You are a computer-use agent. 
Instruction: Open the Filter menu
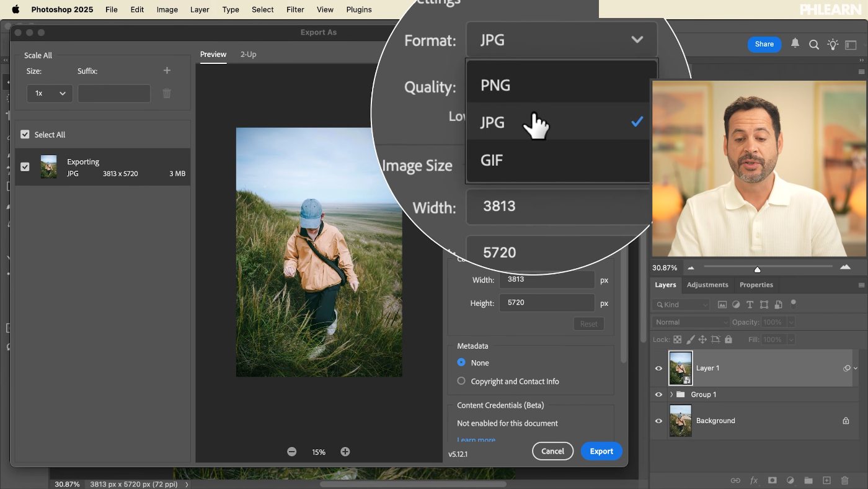[295, 9]
